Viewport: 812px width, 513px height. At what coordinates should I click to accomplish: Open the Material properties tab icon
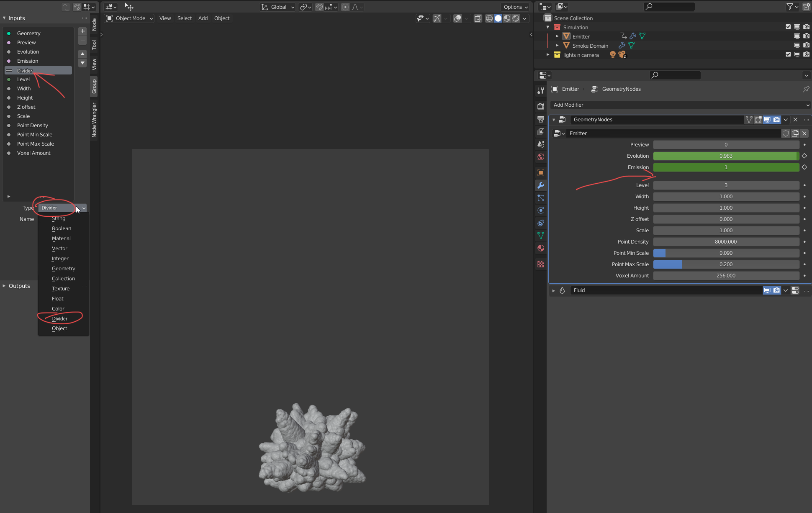(541, 248)
